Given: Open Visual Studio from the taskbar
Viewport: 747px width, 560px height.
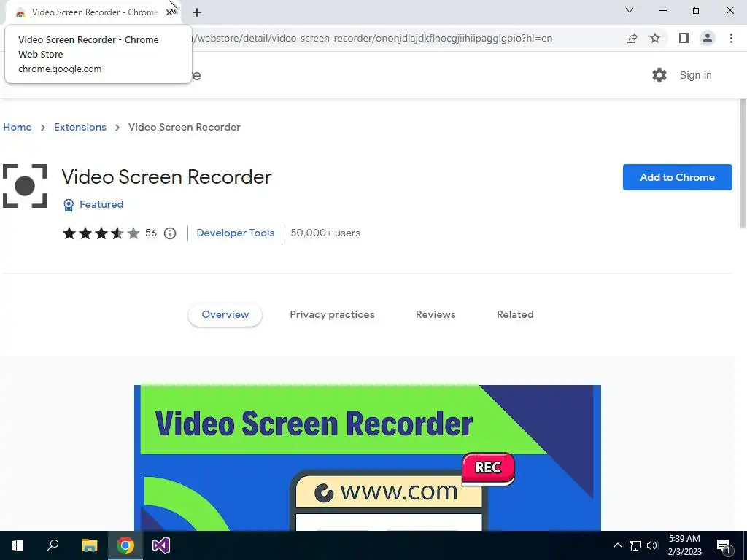Looking at the screenshot, I should click(x=161, y=545).
